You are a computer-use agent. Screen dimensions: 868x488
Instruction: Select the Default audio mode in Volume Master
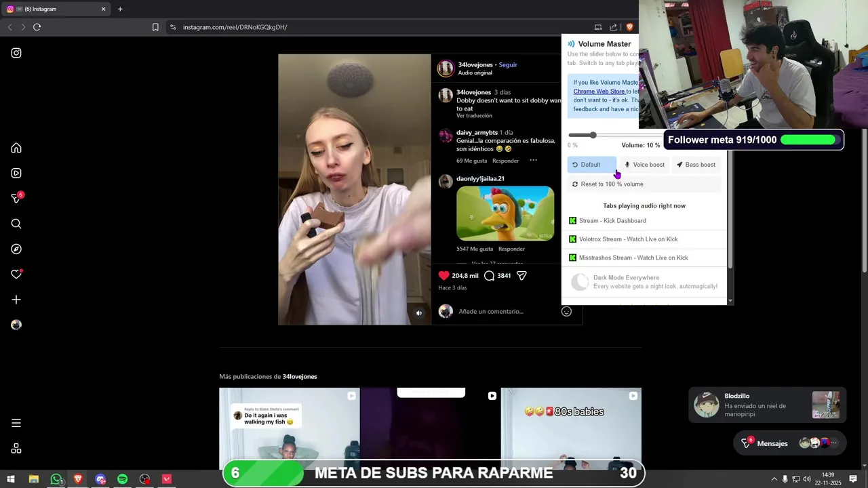point(591,165)
